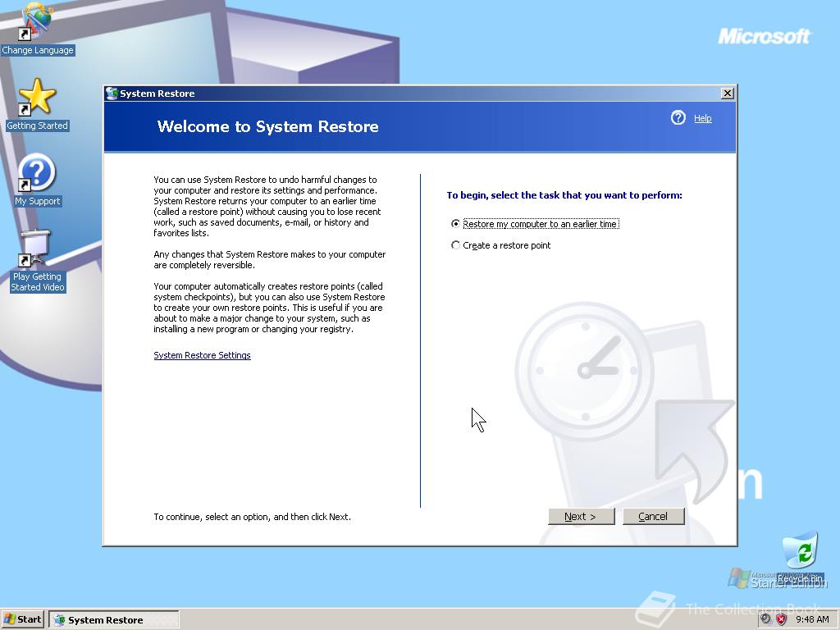Click System Restore taskbar button
This screenshot has height=630, width=840.
point(113,620)
